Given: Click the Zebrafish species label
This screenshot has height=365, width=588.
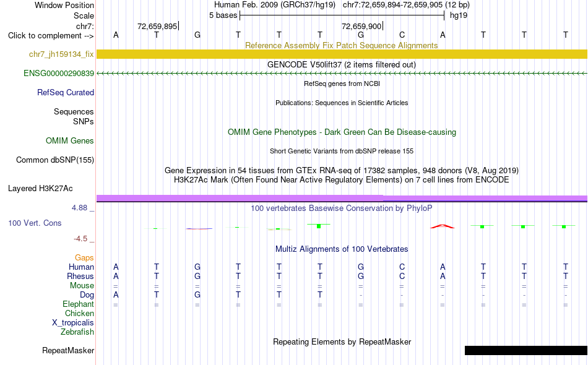Looking at the screenshot, I should tap(77, 332).
